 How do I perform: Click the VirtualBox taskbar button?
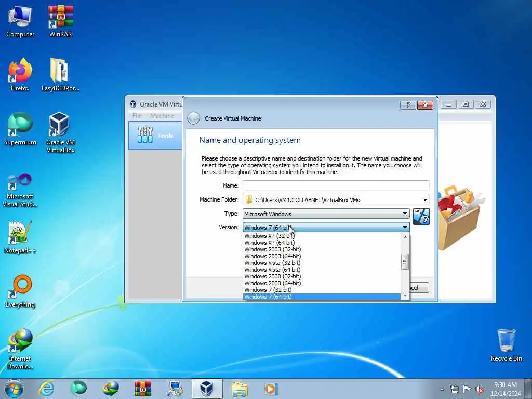tap(207, 389)
